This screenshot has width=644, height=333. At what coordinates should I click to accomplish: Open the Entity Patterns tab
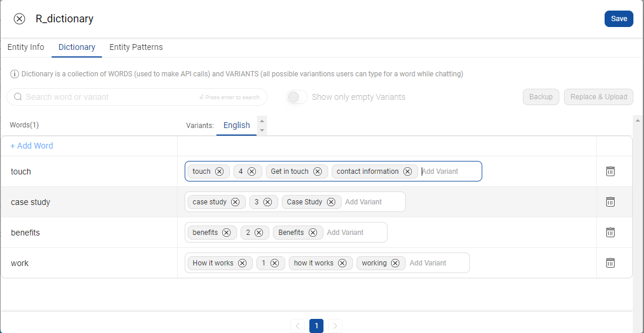[x=136, y=47]
